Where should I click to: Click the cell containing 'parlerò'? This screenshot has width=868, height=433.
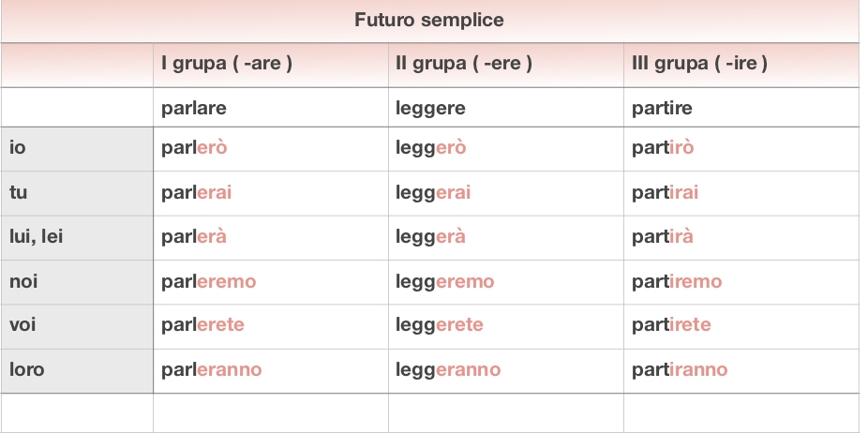point(194,148)
